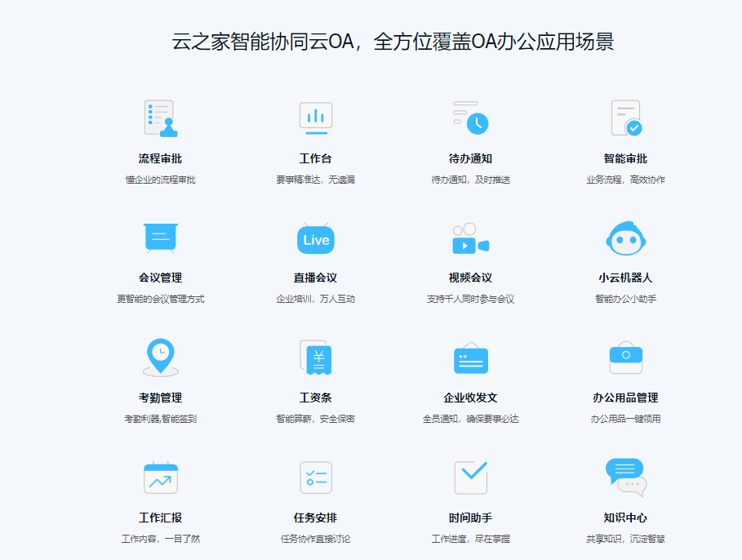Image resolution: width=742 pixels, height=560 pixels.
Task: Open the 工作台 bar chart icon
Action: coord(316,118)
